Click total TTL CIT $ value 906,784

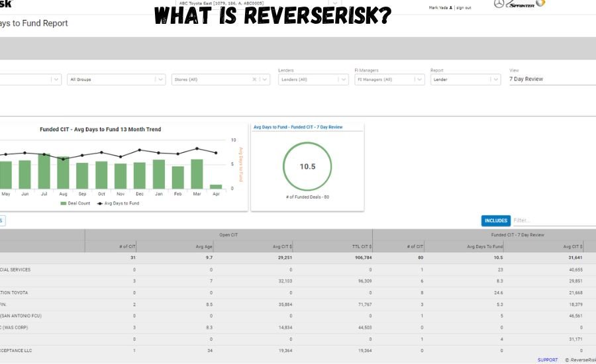coord(363,257)
